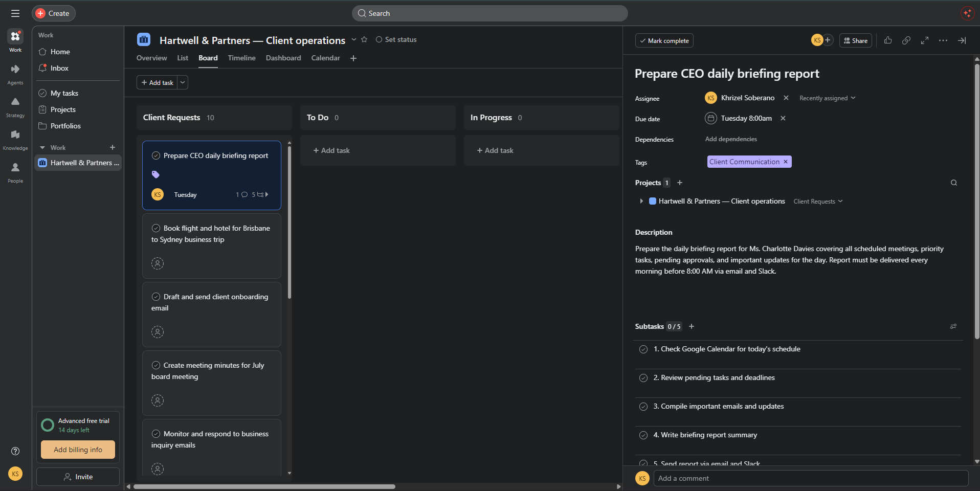Open task in full screen view
980x491 pixels.
pyautogui.click(x=925, y=40)
